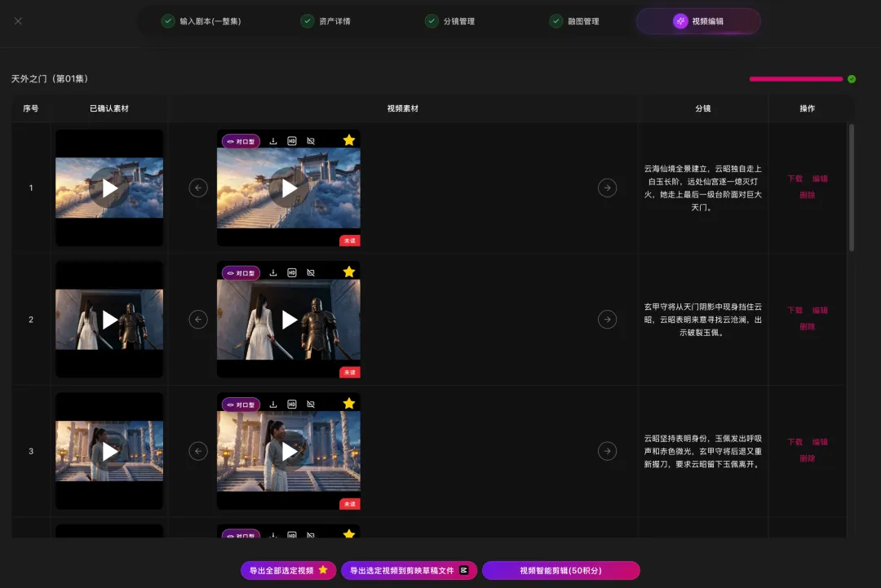Click the green completion check icon

[852, 79]
